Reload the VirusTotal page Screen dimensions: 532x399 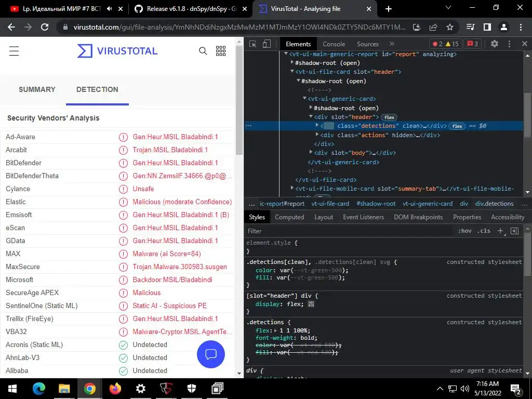coord(45,27)
